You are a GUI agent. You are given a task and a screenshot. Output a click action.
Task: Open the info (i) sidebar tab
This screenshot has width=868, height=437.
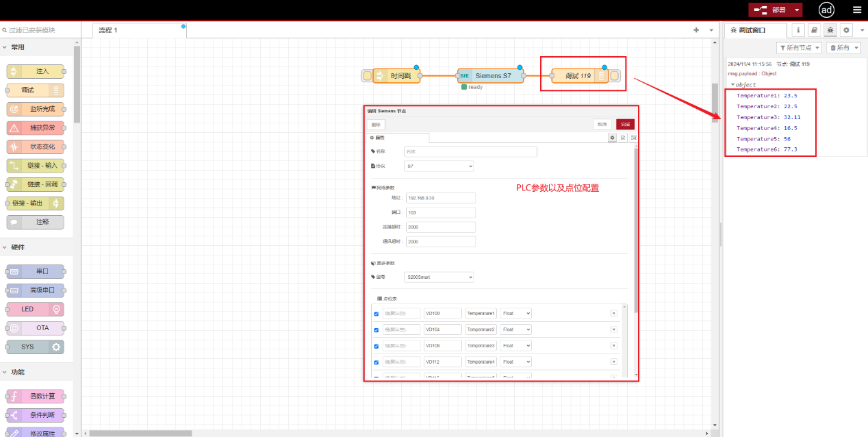[x=798, y=30]
